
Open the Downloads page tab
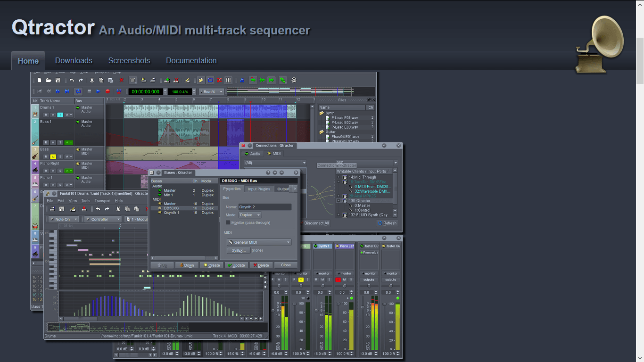[74, 60]
